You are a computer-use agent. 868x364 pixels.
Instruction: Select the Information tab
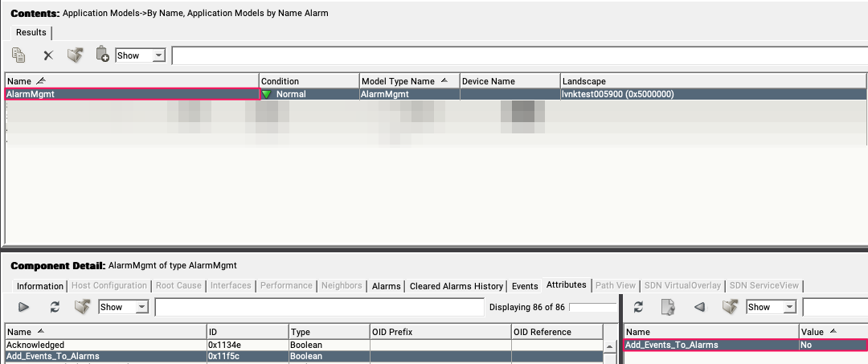click(40, 286)
